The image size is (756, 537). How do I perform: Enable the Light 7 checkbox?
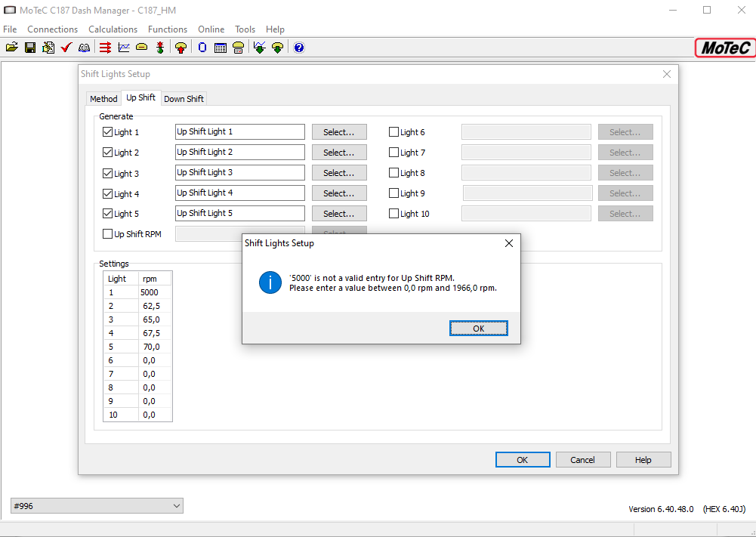(x=394, y=153)
